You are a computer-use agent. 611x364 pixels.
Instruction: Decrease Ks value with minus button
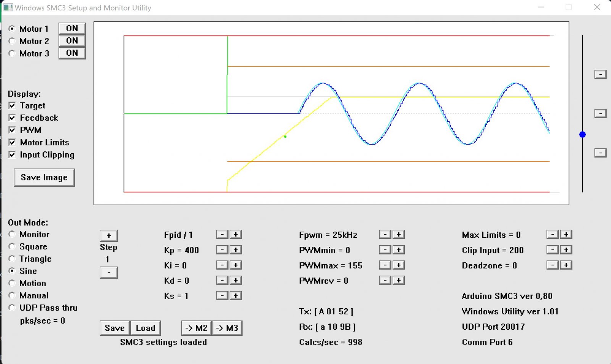click(222, 296)
